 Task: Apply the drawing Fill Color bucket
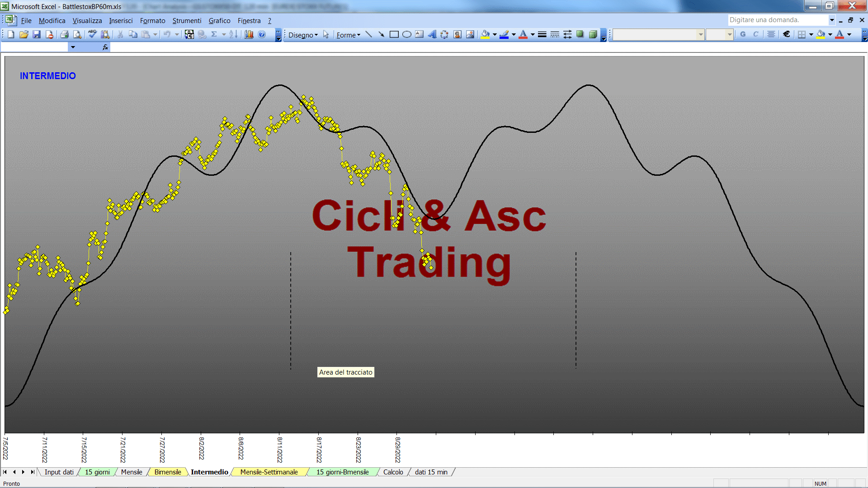pos(485,34)
